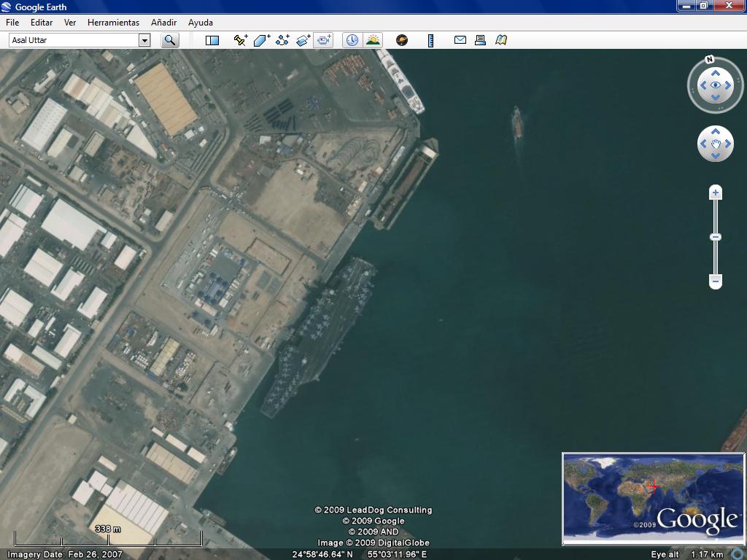747x560 pixels.
Task: Click the Print icon in toolbar
Action: [480, 40]
